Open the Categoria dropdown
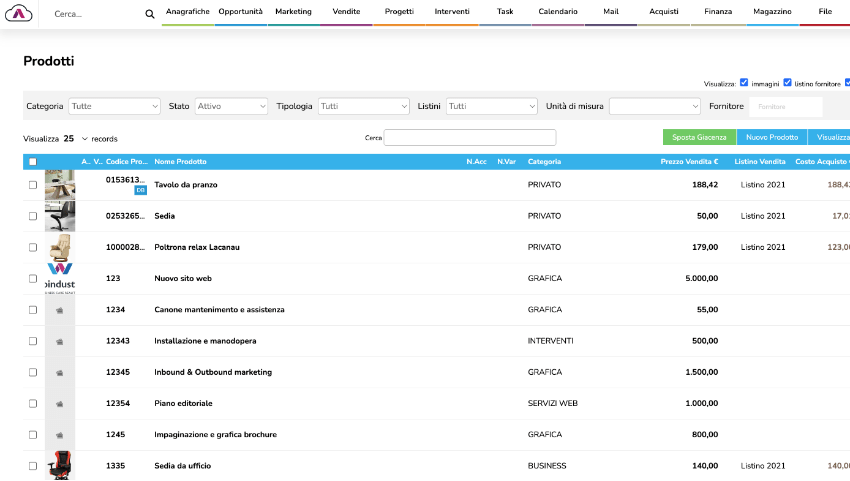 [114, 106]
